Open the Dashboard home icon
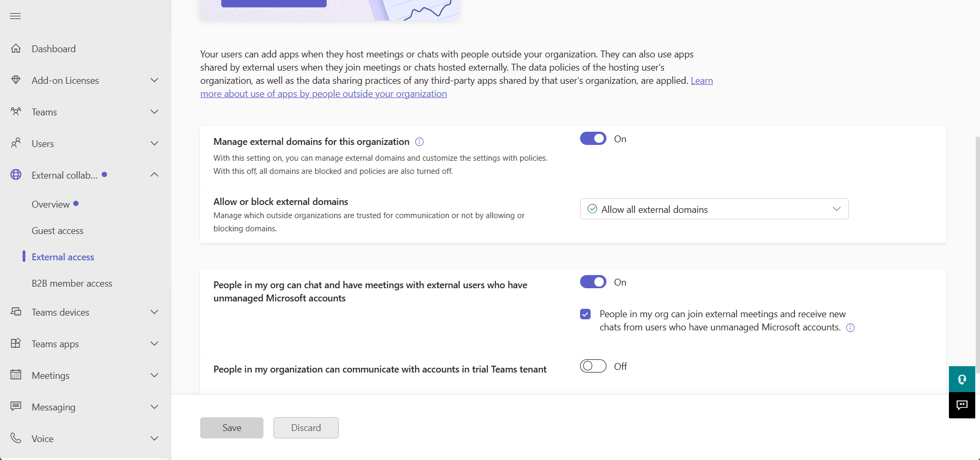 click(x=16, y=48)
